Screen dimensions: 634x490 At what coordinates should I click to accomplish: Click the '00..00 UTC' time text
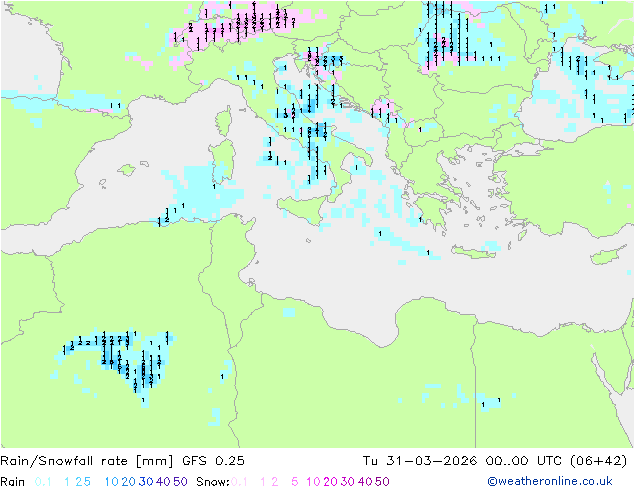524,461
